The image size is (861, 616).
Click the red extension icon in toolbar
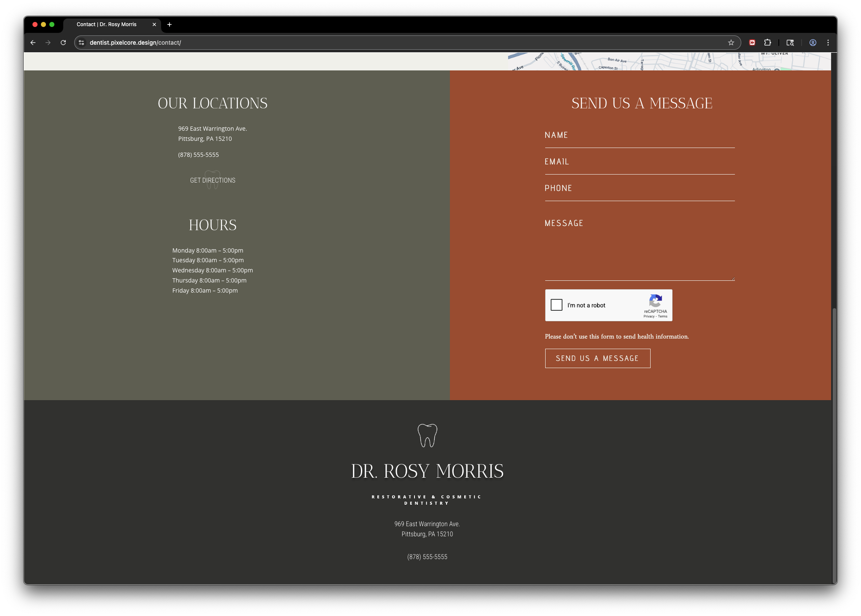752,43
